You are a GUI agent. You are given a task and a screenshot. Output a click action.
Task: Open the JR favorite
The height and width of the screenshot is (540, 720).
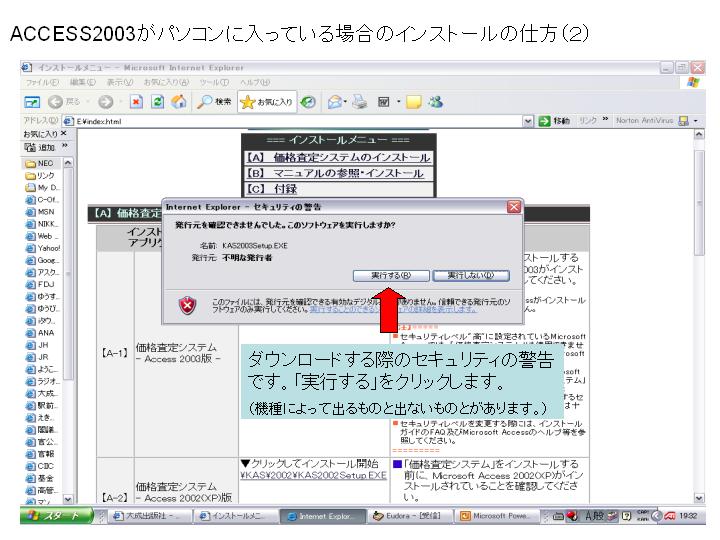coord(37,357)
